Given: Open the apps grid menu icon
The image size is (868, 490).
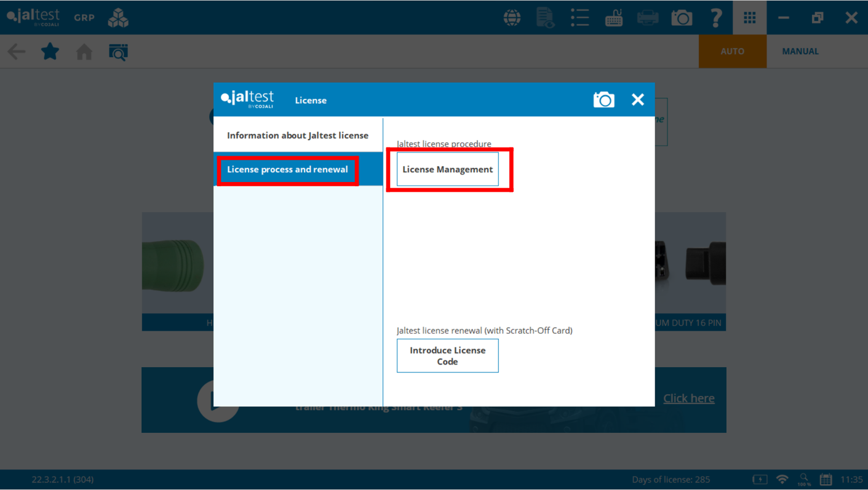Looking at the screenshot, I should (x=749, y=17).
